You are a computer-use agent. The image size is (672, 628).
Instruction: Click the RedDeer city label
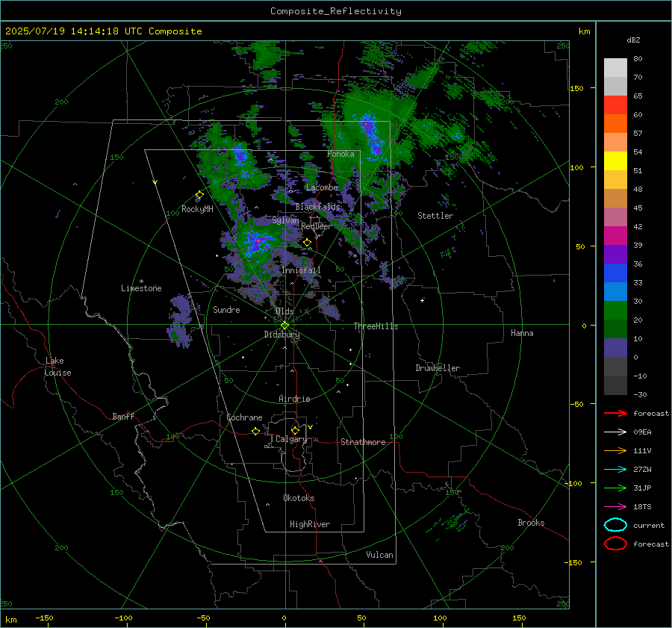(317, 226)
